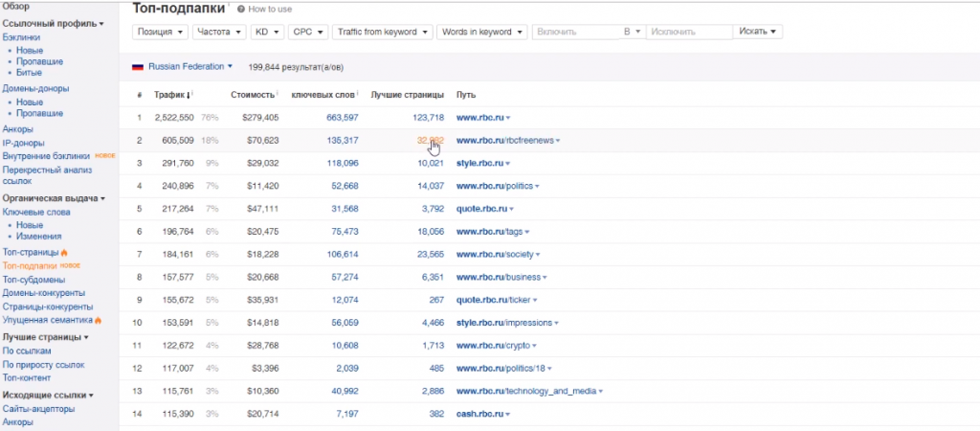Image resolution: width=980 pixels, height=431 pixels.
Task: Open keywords count 663,597 link
Action: pos(342,118)
